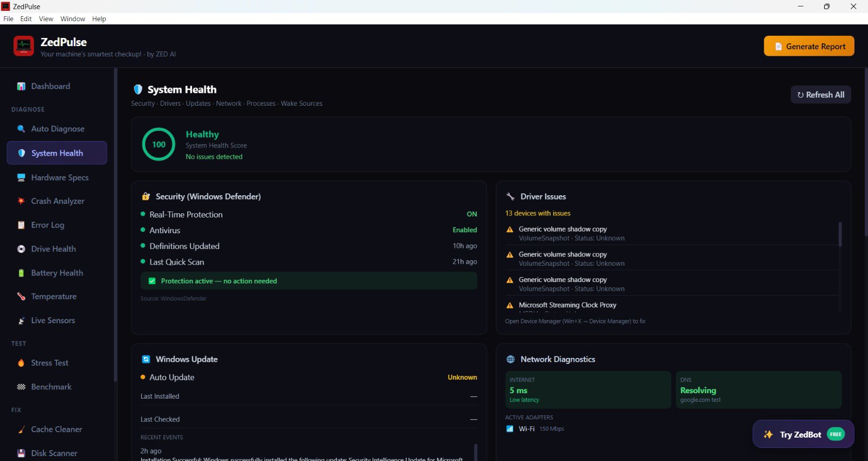The height and width of the screenshot is (461, 868).
Task: Click the globe icon beside Network Diagnostics
Action: (x=510, y=359)
